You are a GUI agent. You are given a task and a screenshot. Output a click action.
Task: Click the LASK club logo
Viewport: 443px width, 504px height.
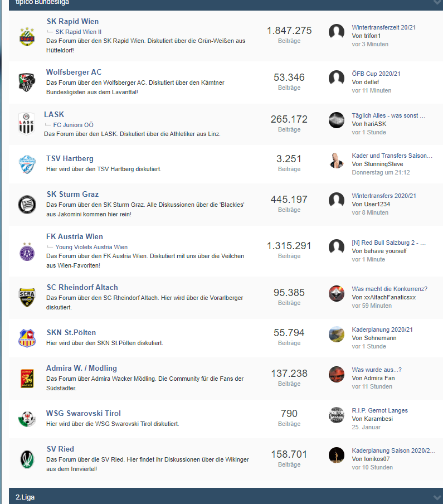[26, 124]
